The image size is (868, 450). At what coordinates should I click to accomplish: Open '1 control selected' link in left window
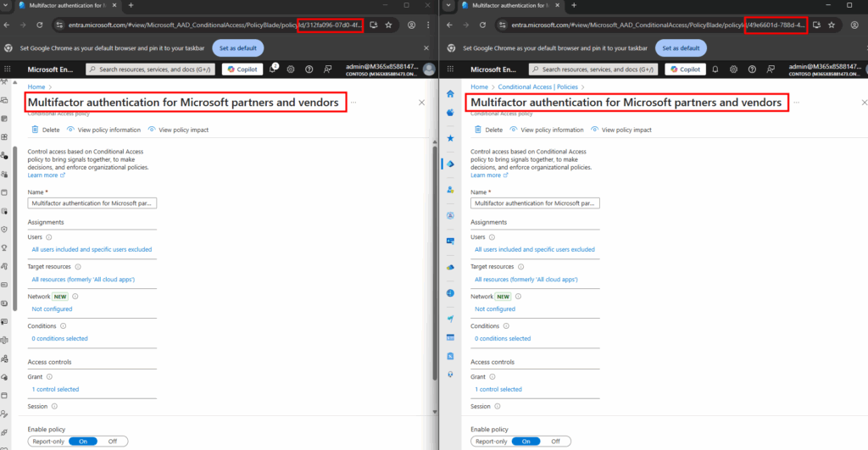click(55, 389)
